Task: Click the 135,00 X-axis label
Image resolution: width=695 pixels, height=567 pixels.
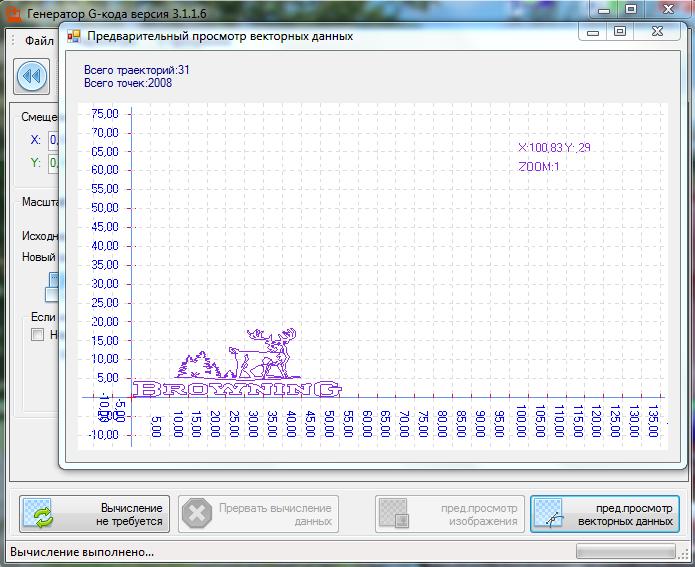Action: tap(653, 421)
